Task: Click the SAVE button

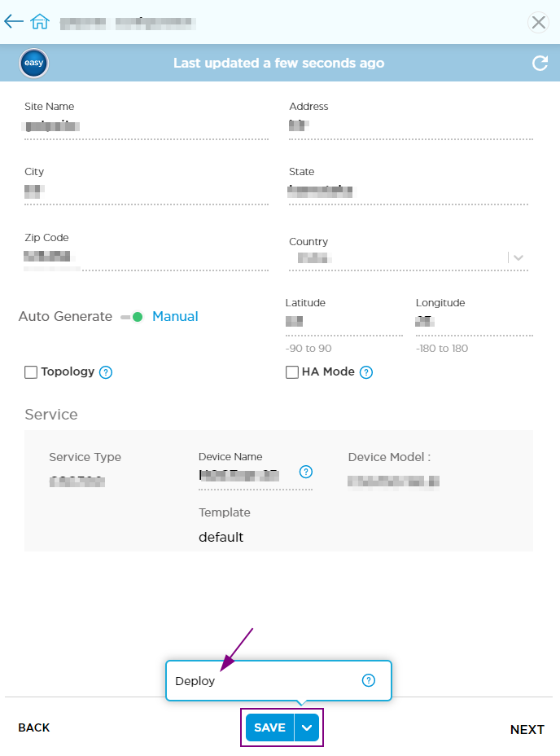Action: [270, 727]
